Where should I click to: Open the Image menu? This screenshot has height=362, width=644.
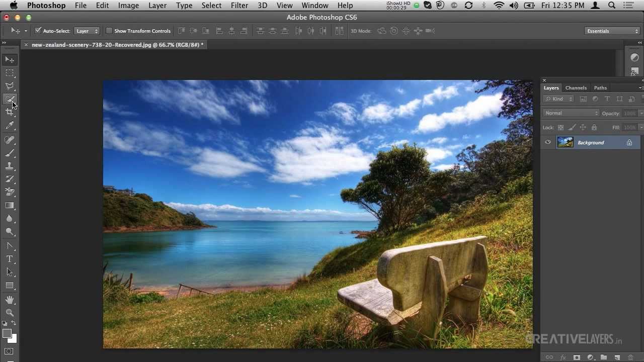click(128, 6)
